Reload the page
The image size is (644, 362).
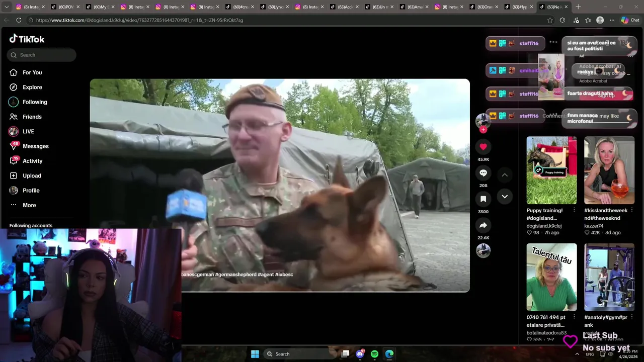click(19, 20)
